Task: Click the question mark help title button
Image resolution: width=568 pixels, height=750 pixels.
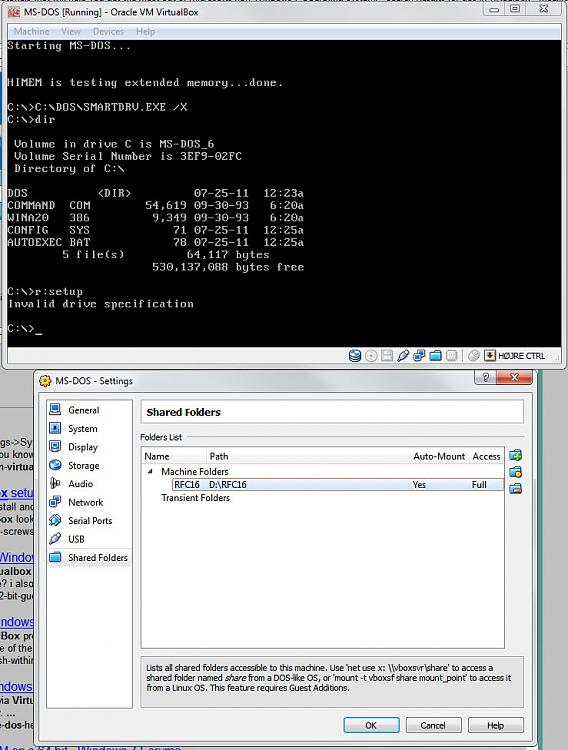Action: pos(485,377)
